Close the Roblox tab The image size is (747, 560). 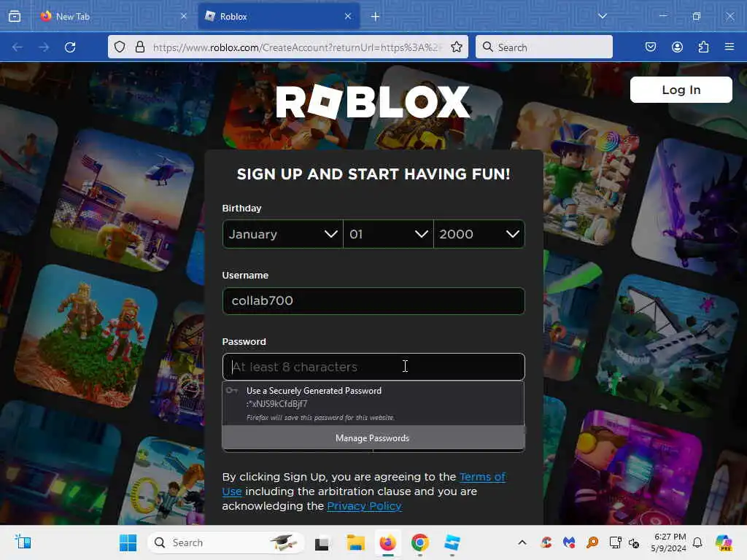click(x=348, y=16)
